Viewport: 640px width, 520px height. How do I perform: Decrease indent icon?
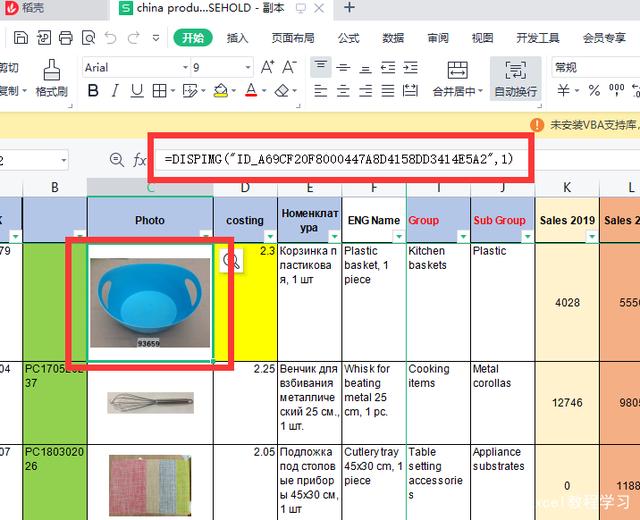pos(388,67)
